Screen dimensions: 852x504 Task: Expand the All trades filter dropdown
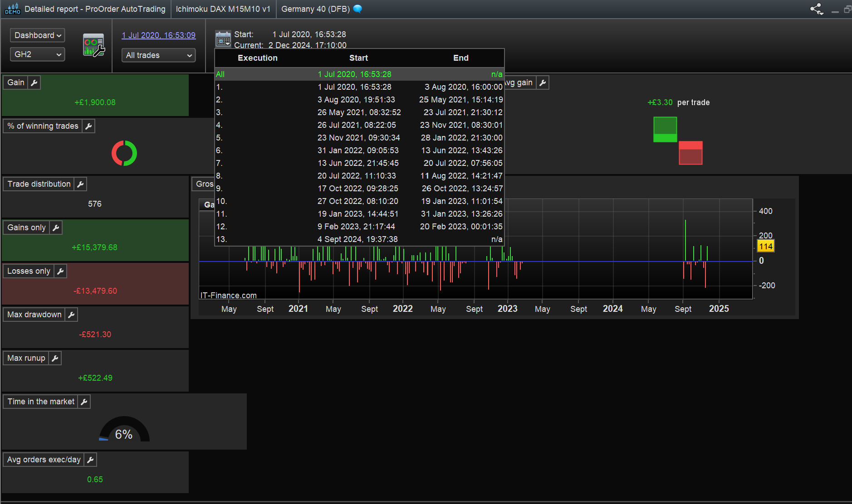[158, 55]
